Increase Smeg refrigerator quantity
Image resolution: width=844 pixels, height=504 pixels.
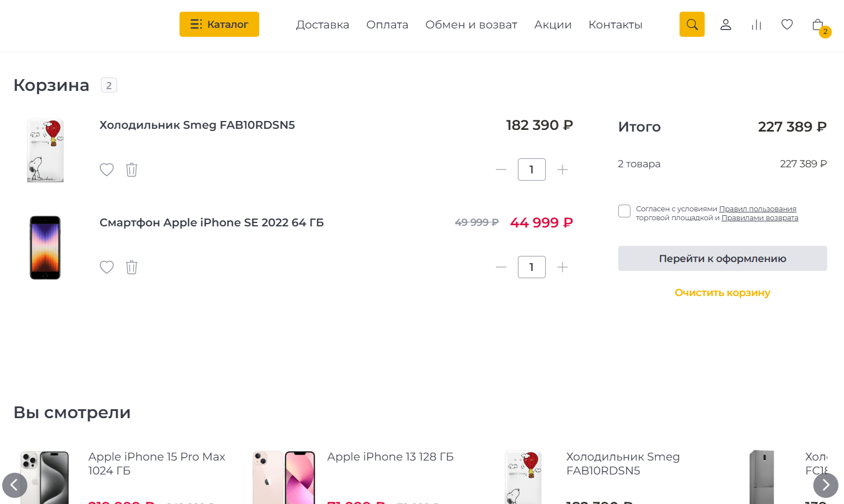(x=562, y=169)
